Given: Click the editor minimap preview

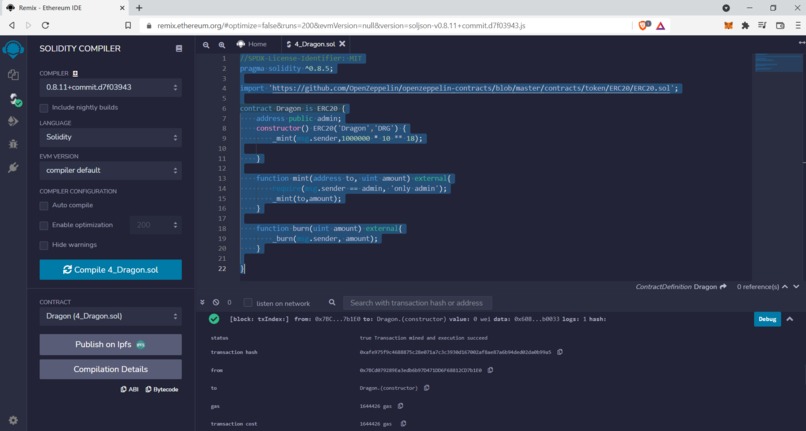Looking at the screenshot, I should pos(778,63).
